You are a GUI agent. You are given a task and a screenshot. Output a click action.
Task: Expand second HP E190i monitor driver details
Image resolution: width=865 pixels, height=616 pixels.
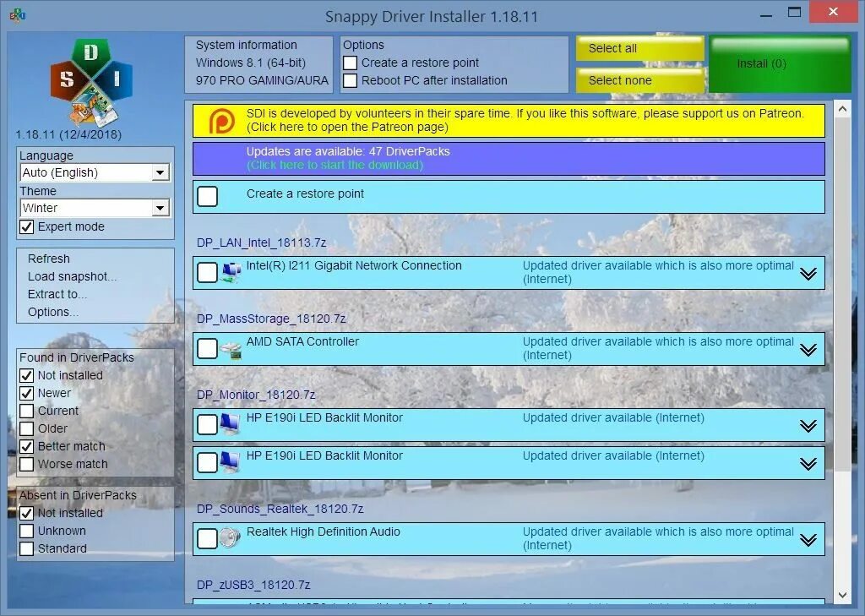[x=808, y=464]
